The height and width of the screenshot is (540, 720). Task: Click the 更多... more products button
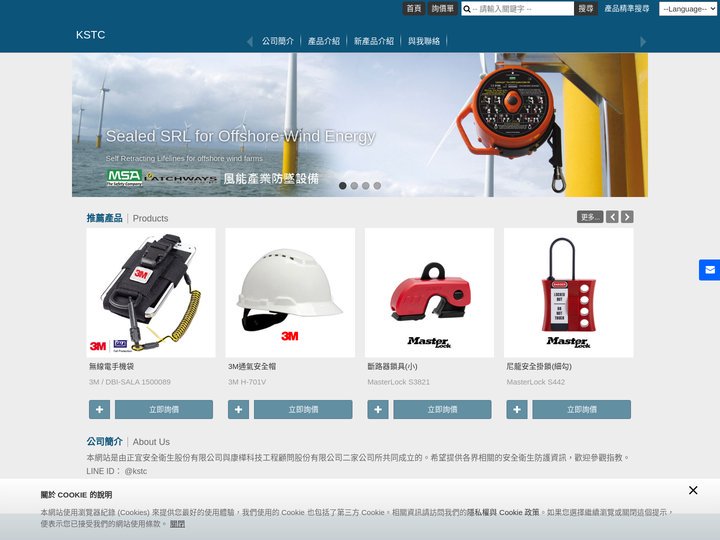(x=590, y=217)
